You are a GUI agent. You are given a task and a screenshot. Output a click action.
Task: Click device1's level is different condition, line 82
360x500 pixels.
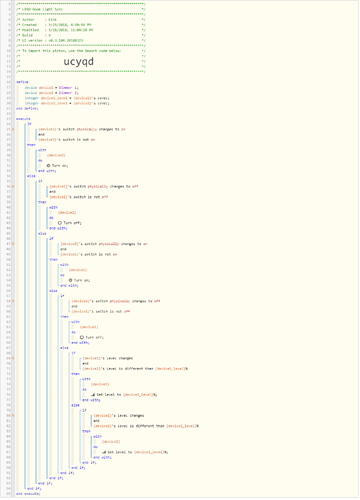click(x=146, y=426)
